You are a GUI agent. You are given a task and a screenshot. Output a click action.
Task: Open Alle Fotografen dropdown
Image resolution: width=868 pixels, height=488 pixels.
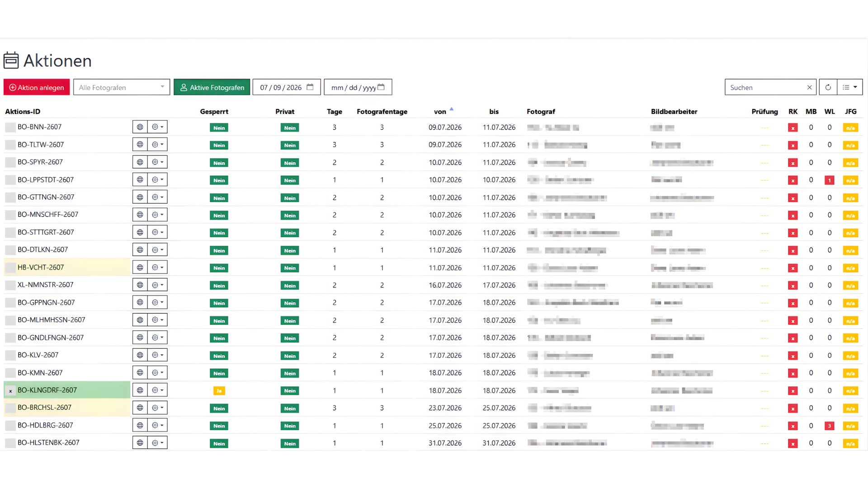122,87
